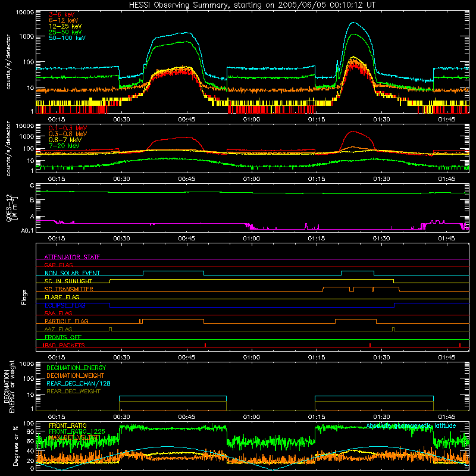Select the green 7-20 MeV legend label
Viewport: 476px width, 476px height.
click(x=64, y=146)
